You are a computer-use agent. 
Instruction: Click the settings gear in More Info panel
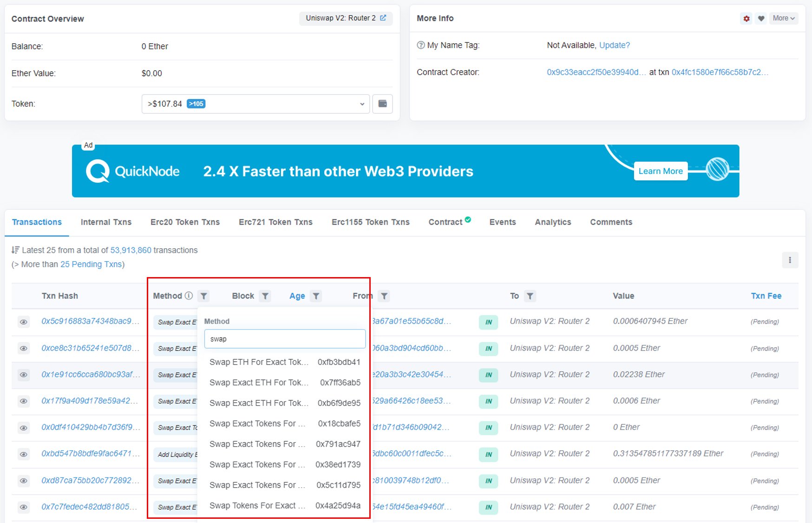[x=746, y=18]
